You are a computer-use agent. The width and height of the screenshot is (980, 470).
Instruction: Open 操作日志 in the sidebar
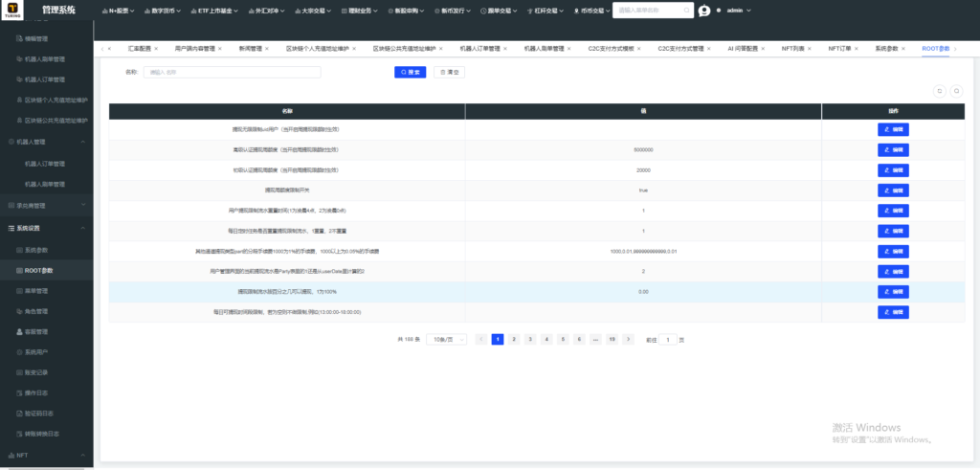[x=35, y=393]
